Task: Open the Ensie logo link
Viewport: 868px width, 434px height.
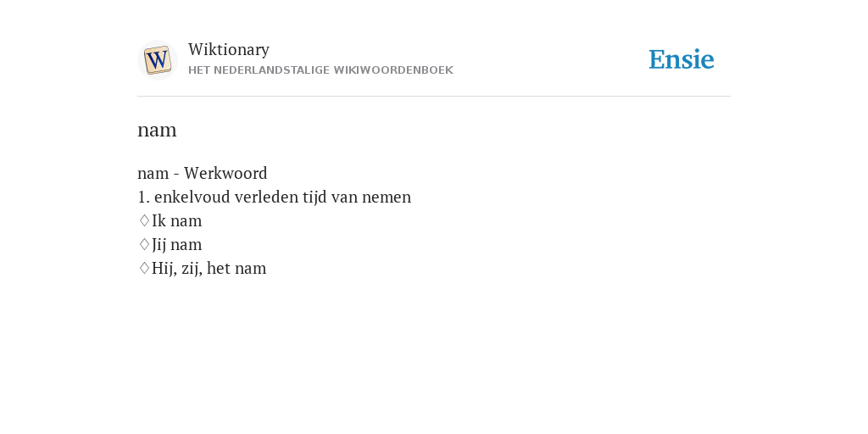Action: click(682, 59)
